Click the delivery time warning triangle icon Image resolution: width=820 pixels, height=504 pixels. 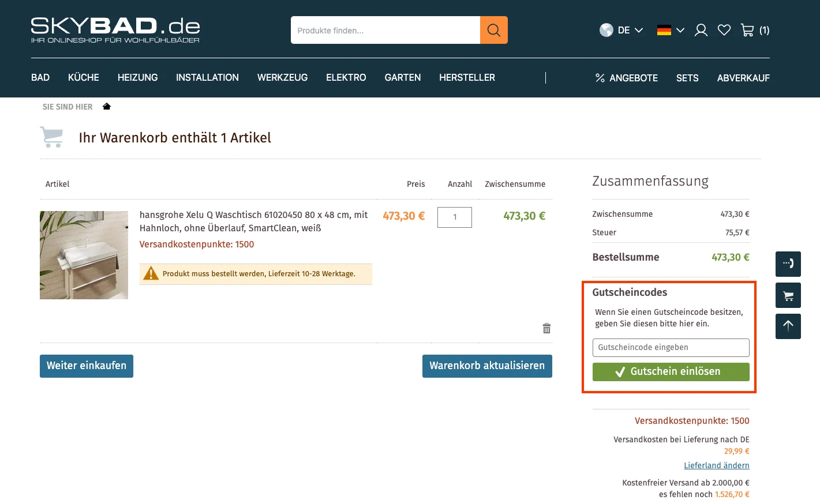tap(151, 273)
